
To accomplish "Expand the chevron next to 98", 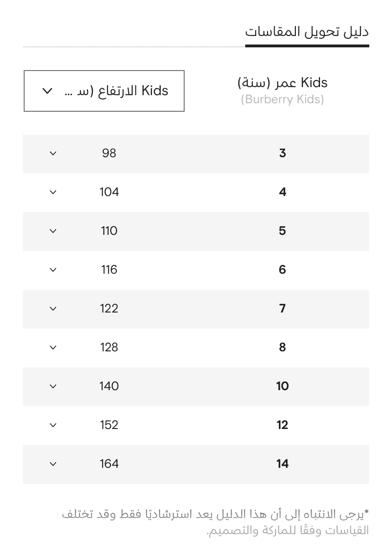I will pos(53,153).
